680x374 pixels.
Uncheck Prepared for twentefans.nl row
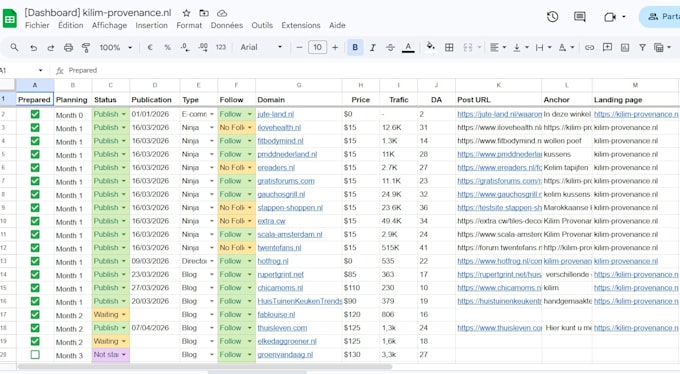click(35, 248)
